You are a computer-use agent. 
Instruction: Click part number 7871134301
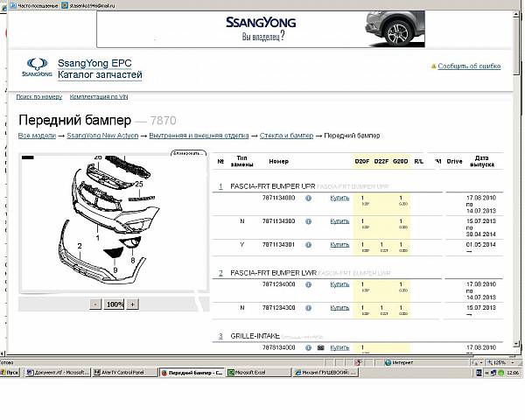coord(278,245)
